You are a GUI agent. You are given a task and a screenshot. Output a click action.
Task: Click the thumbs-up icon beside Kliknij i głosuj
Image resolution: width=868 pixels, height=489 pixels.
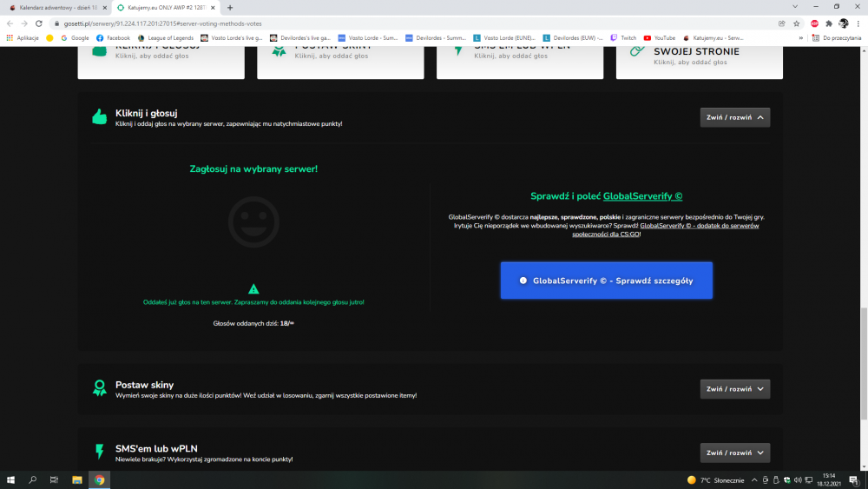click(100, 117)
